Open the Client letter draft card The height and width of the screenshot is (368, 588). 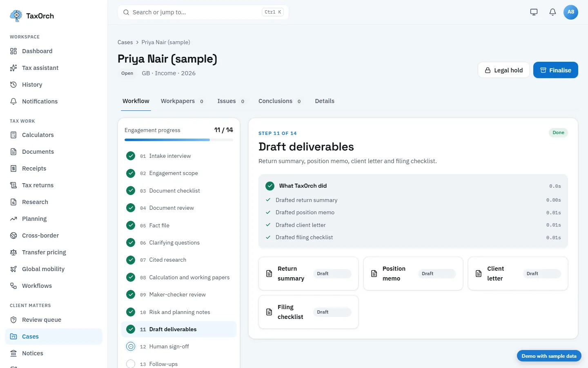click(x=518, y=274)
